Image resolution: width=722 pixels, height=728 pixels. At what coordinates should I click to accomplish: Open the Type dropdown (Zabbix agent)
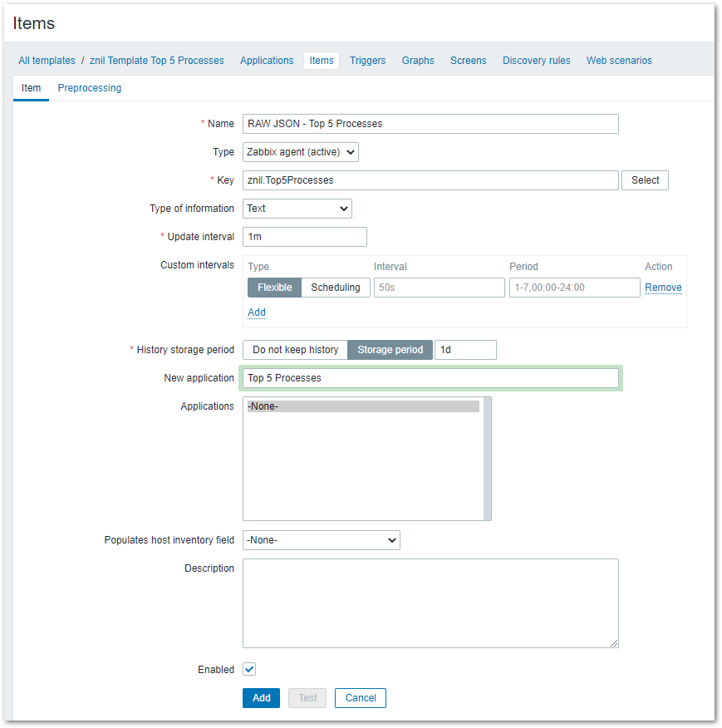click(300, 152)
